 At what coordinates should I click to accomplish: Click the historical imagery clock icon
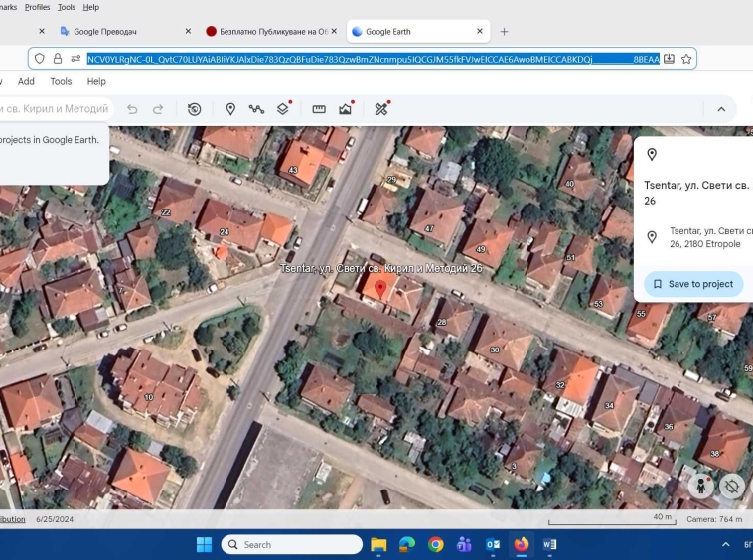194,109
